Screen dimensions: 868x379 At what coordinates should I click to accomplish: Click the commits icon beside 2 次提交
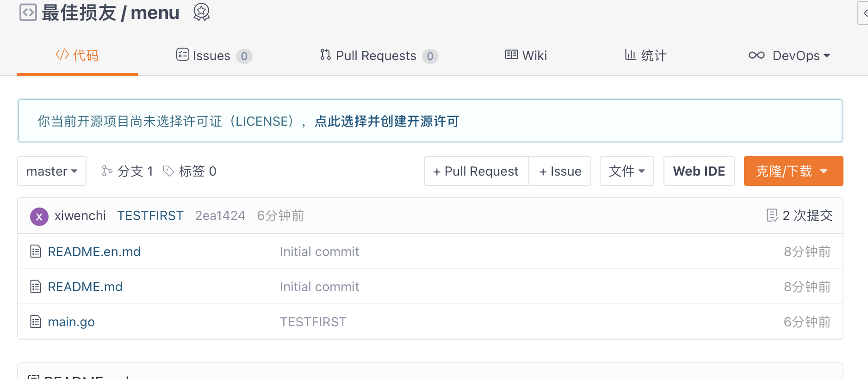pos(772,215)
